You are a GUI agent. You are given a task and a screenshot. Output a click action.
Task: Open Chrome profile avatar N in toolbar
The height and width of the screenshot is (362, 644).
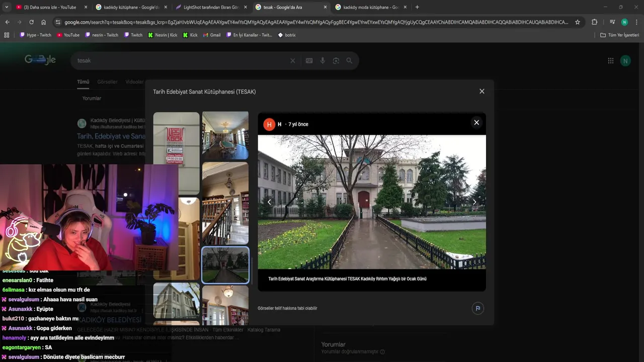click(624, 22)
